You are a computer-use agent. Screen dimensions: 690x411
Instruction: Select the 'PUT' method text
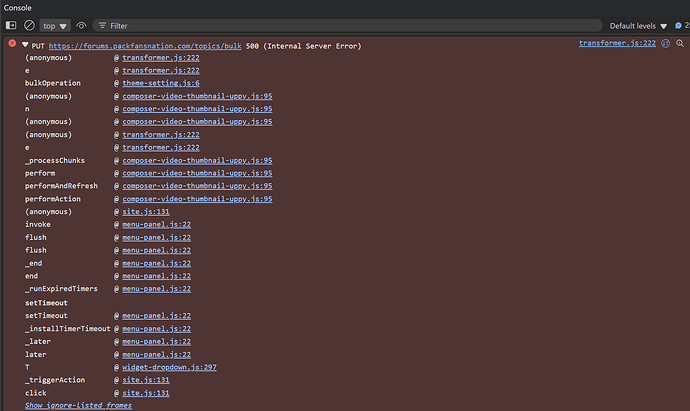38,46
